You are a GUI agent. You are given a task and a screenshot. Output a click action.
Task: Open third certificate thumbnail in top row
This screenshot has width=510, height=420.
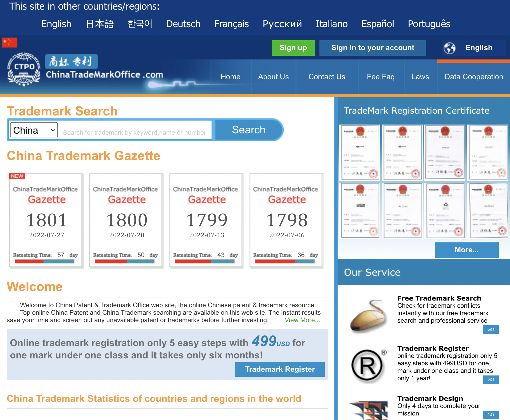[x=445, y=153]
